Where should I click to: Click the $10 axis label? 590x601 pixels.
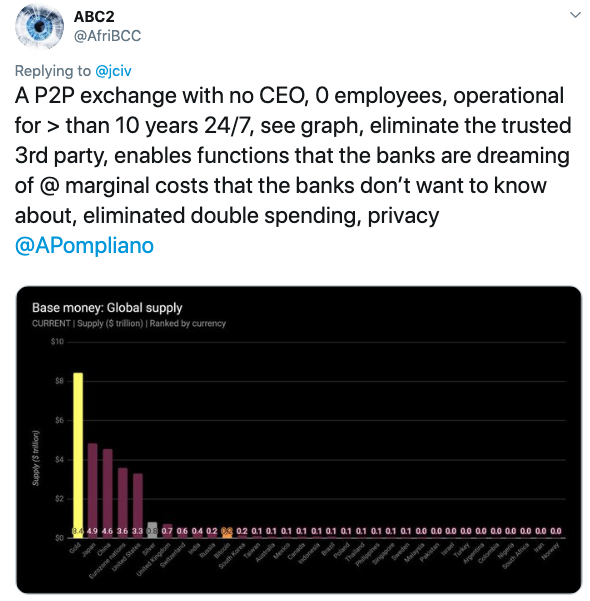(x=57, y=342)
